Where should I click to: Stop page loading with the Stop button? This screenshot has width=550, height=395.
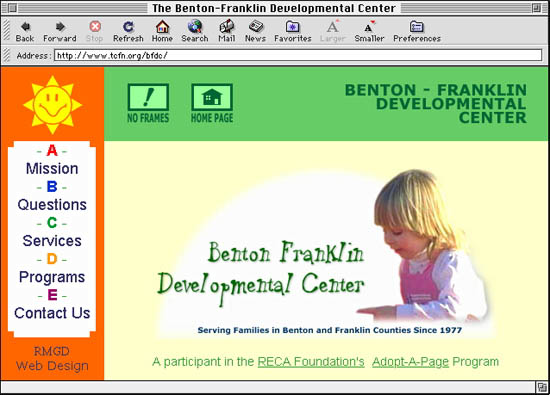tap(95, 31)
